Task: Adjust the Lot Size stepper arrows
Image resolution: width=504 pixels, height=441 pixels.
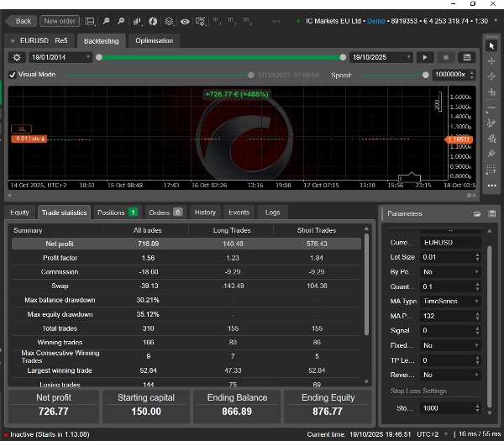Action: point(477,257)
